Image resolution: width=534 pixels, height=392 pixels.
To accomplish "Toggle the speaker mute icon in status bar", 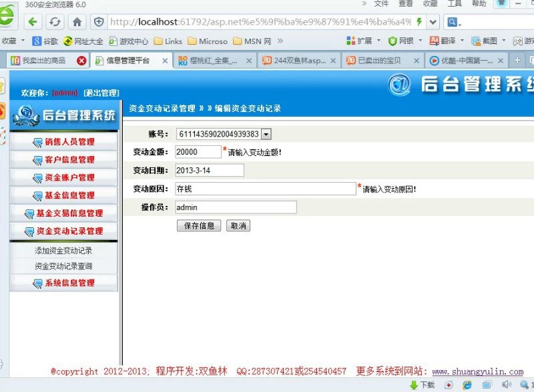I will point(507,385).
